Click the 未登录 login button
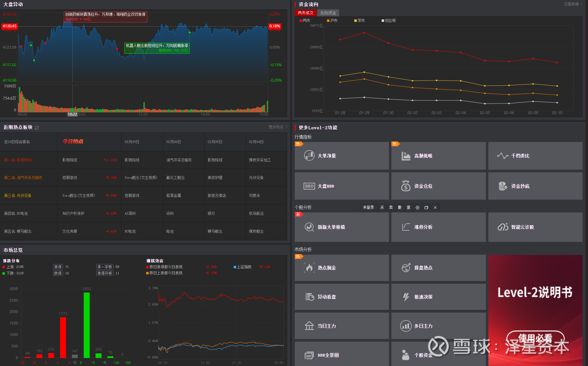 click(368, 208)
